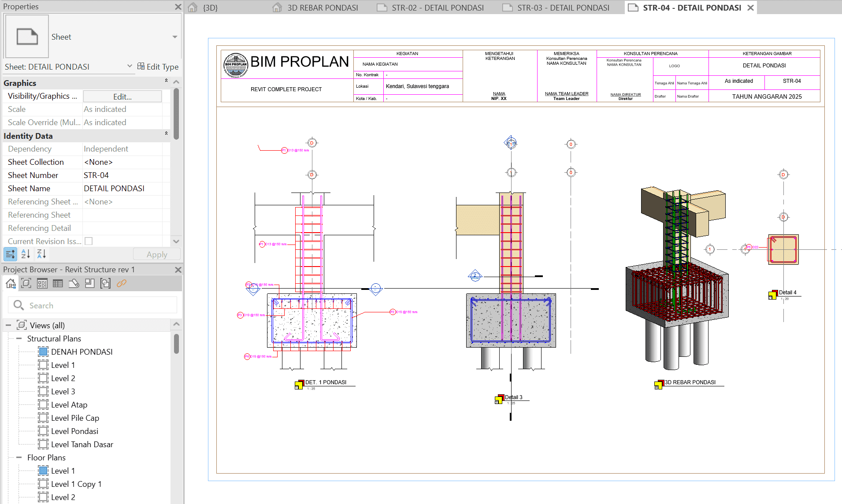Image resolution: width=842 pixels, height=504 pixels.
Task: Open the Sheets icon in Project Browser
Action: pyautogui.click(x=74, y=283)
